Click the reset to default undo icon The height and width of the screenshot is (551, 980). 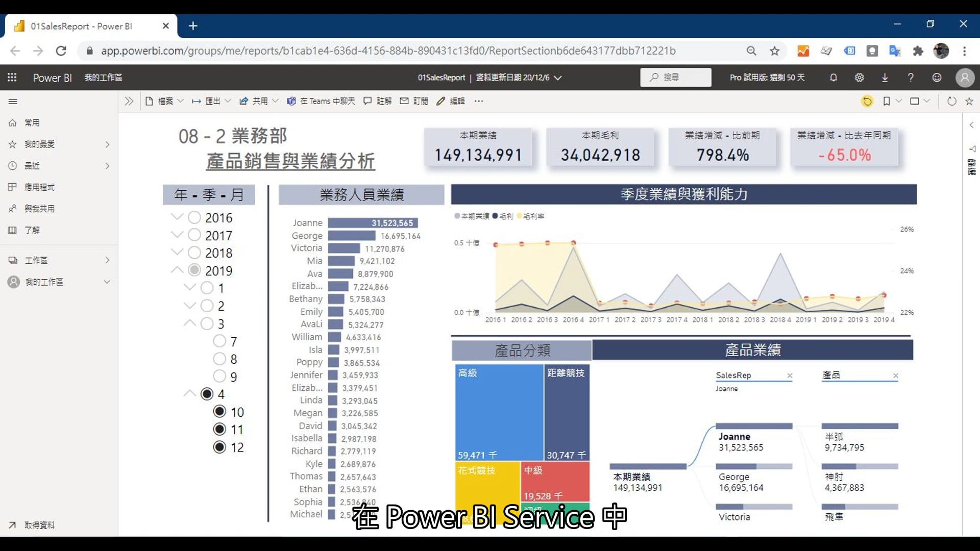pos(867,101)
